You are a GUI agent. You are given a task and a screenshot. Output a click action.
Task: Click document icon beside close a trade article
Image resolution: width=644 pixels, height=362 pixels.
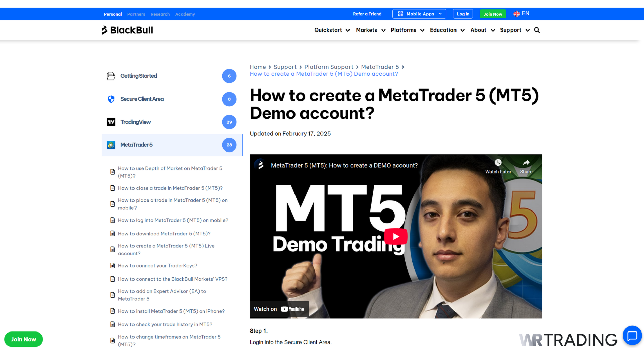pyautogui.click(x=113, y=188)
